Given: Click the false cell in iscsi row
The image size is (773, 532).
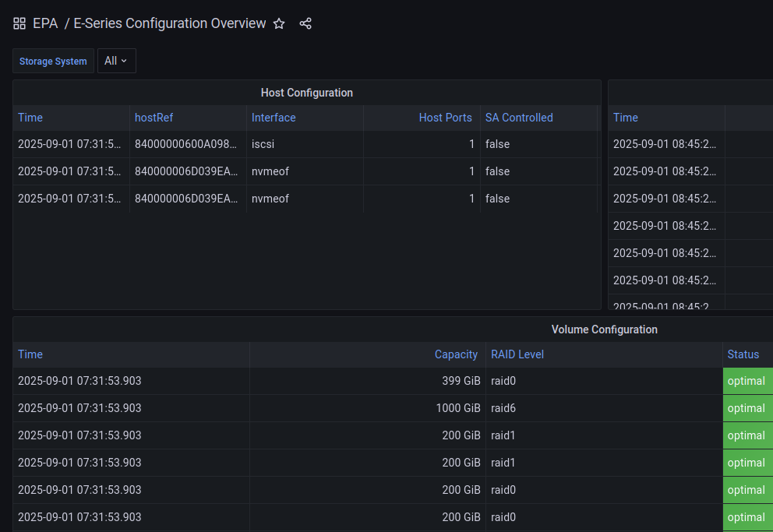Looking at the screenshot, I should pyautogui.click(x=538, y=144).
